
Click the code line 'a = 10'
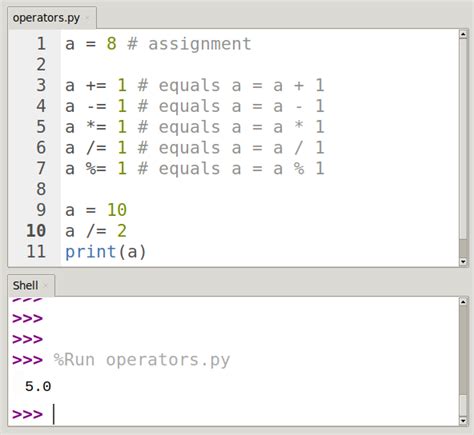(96, 210)
